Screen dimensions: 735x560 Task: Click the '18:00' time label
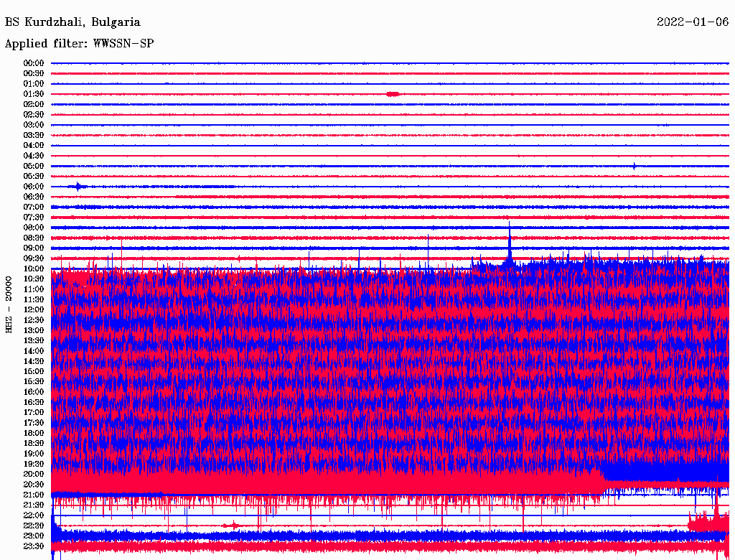[34, 432]
